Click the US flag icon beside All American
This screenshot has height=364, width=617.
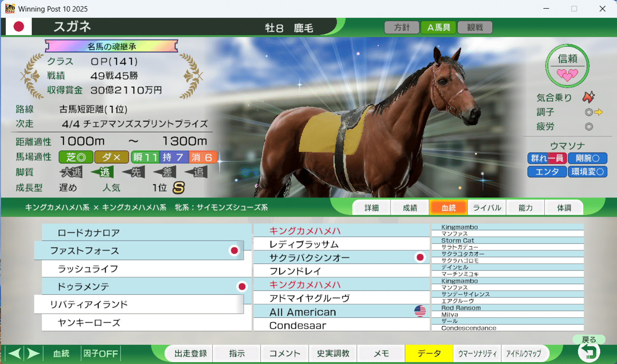click(x=419, y=311)
